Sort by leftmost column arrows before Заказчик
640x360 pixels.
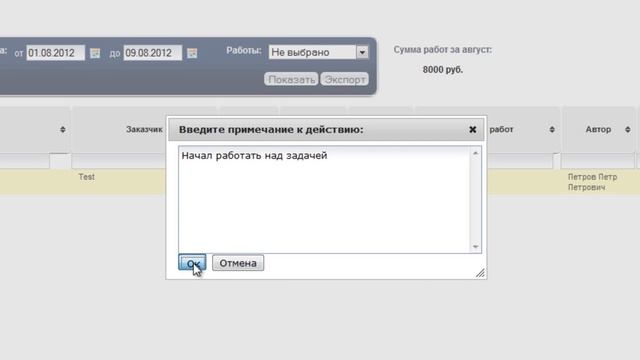click(62, 129)
